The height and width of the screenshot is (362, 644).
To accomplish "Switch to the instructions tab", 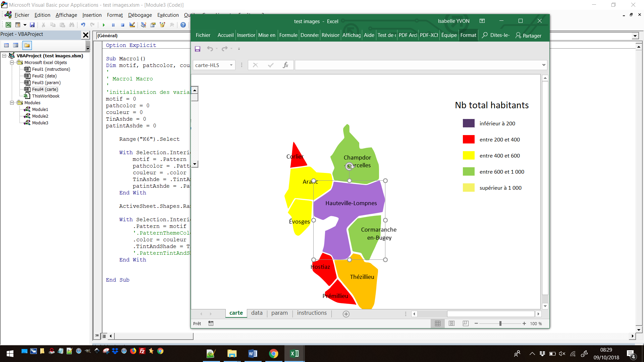I will (311, 313).
